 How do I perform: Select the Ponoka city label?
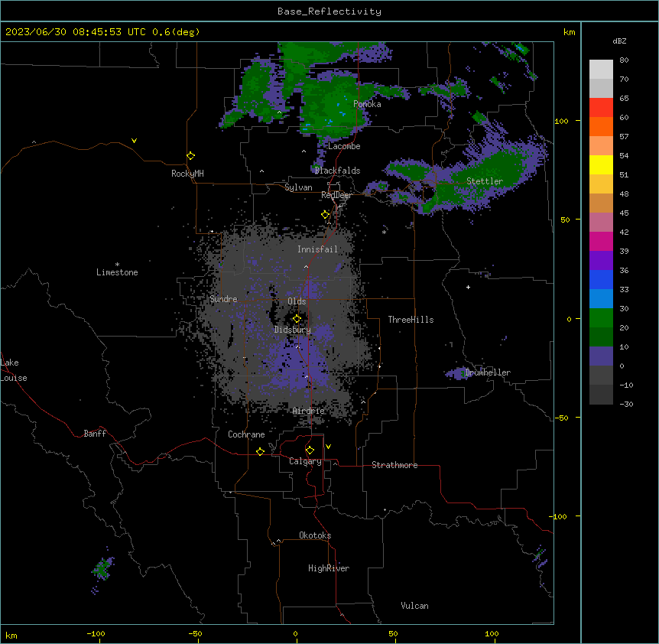pyautogui.click(x=367, y=104)
